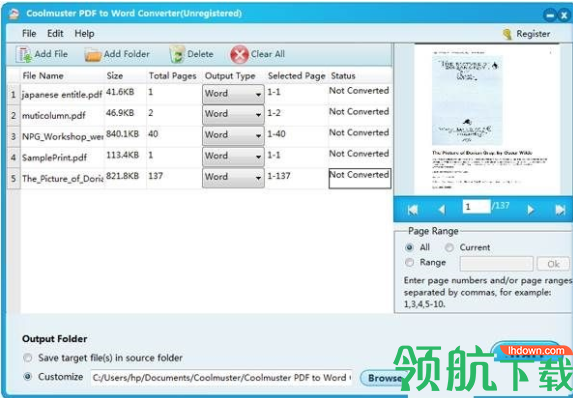
Task: Click size cell 840.1KB
Action: tap(122, 134)
